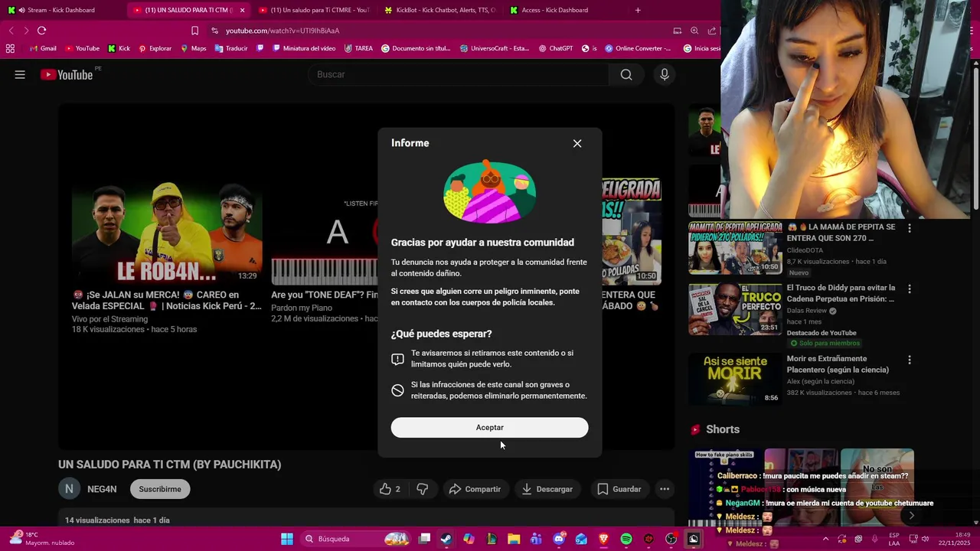Viewport: 980px width, 551px height.
Task: Open the El Truco Perfecto thumbnail
Action: click(734, 309)
